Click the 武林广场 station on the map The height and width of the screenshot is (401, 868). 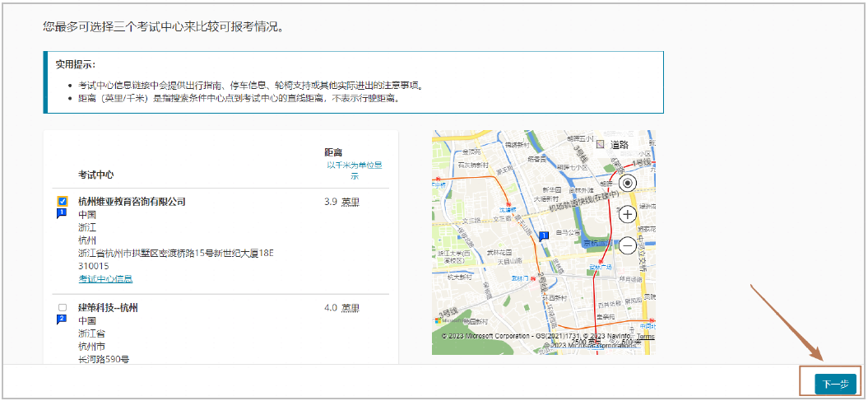[x=599, y=268]
